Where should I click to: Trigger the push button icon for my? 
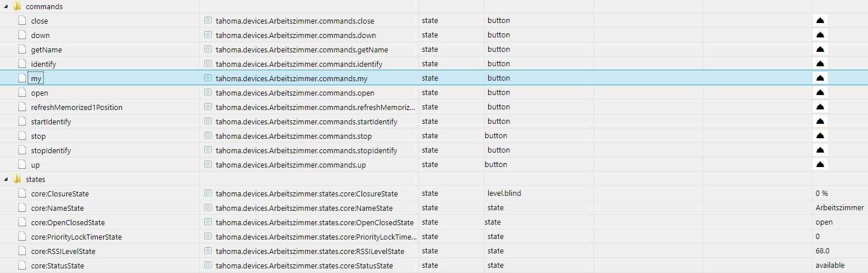pos(820,78)
